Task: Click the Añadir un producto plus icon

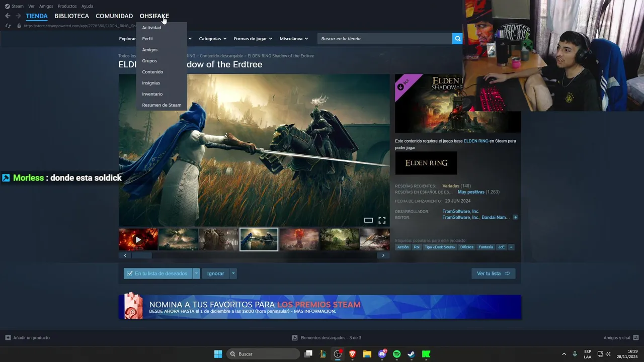Action: pyautogui.click(x=8, y=338)
